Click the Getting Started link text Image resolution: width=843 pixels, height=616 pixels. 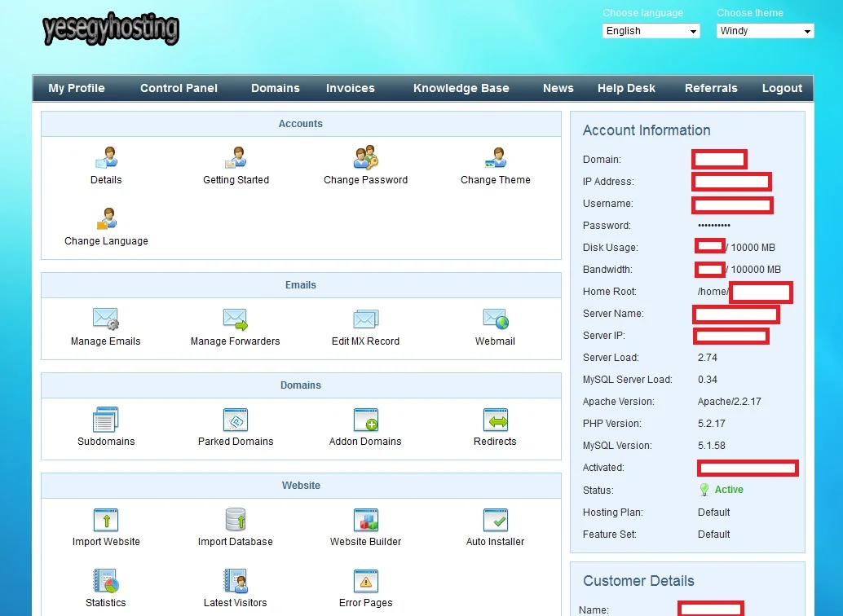click(236, 180)
